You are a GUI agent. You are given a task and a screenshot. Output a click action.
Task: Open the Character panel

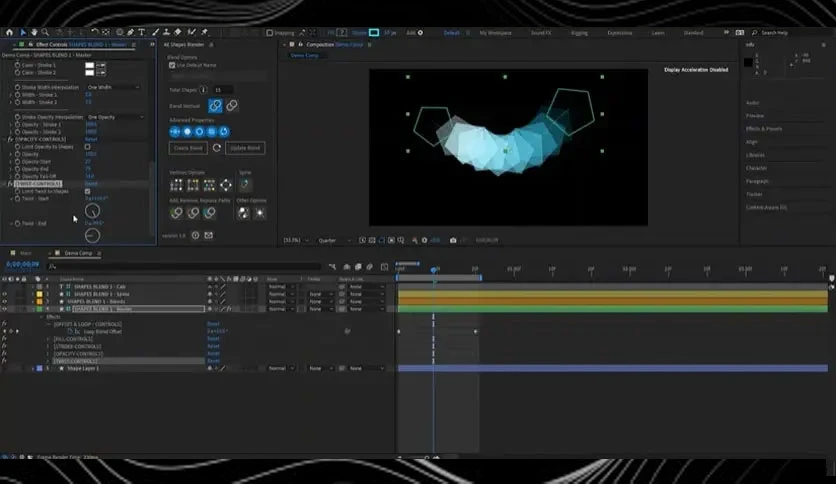757,168
